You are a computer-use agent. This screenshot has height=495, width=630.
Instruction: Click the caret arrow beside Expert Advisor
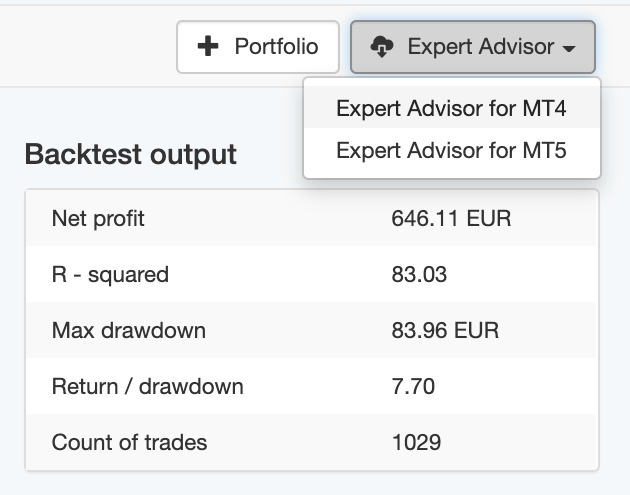click(x=569, y=49)
